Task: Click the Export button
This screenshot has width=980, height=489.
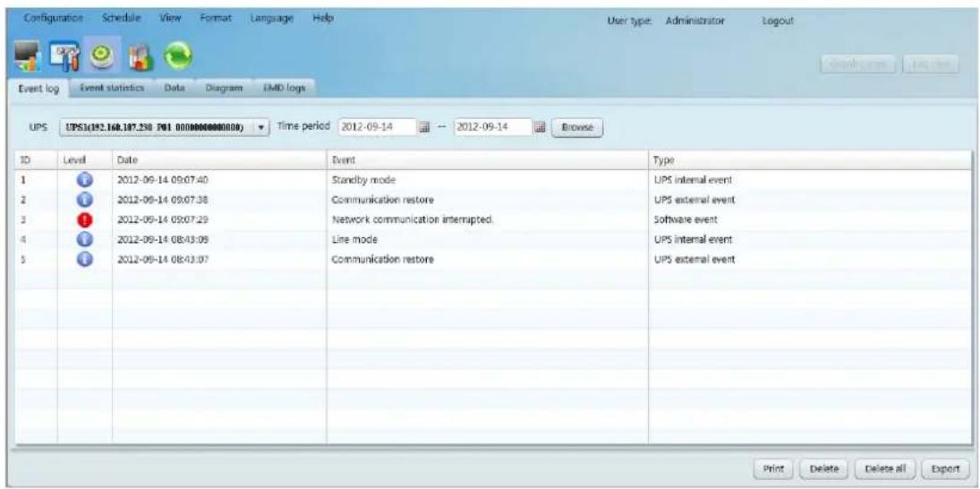Action: [x=946, y=468]
